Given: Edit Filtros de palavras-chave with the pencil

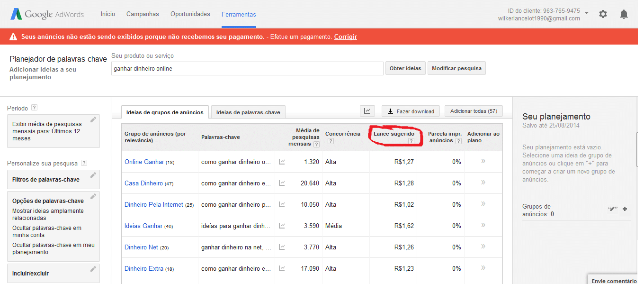Looking at the screenshot, I should click(93, 175).
